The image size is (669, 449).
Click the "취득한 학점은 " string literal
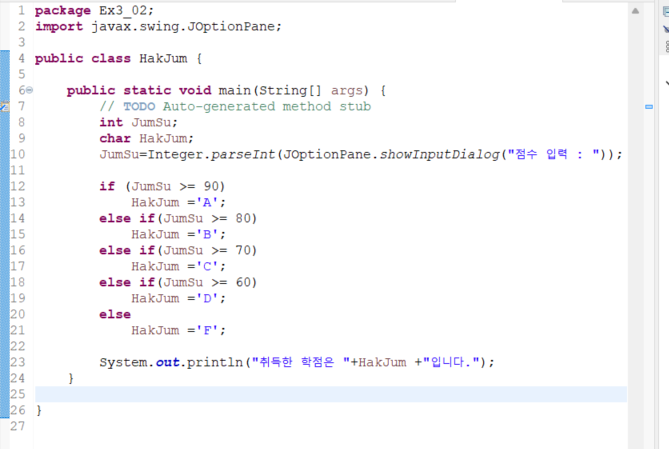tap(300, 362)
